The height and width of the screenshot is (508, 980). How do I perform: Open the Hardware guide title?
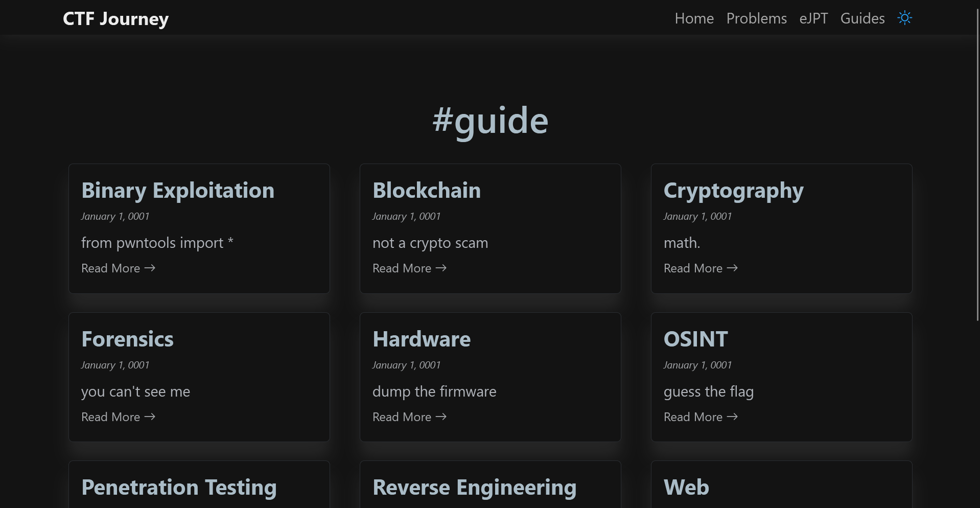[x=422, y=339]
